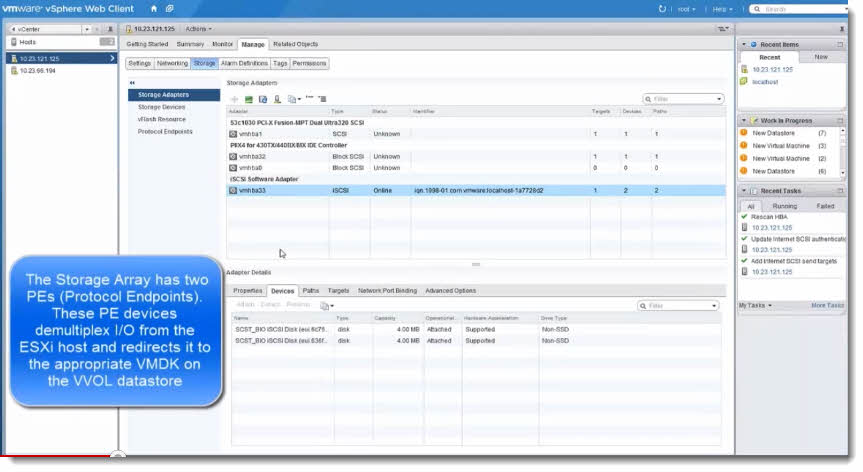Screen dimensions: 863x472
Task: Focus the top Search field
Action: pyautogui.click(x=801, y=9)
